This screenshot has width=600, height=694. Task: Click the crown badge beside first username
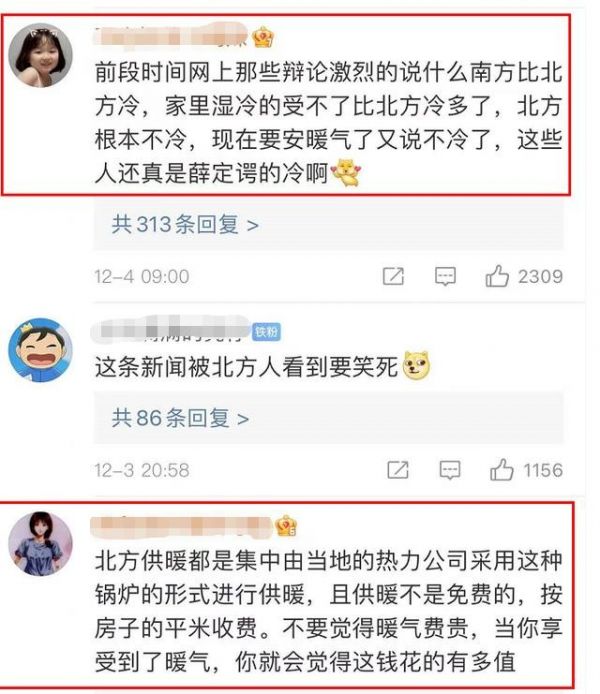coord(262,38)
